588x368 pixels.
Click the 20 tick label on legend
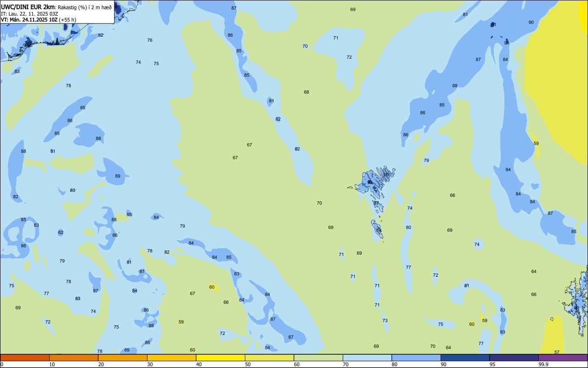click(x=101, y=364)
